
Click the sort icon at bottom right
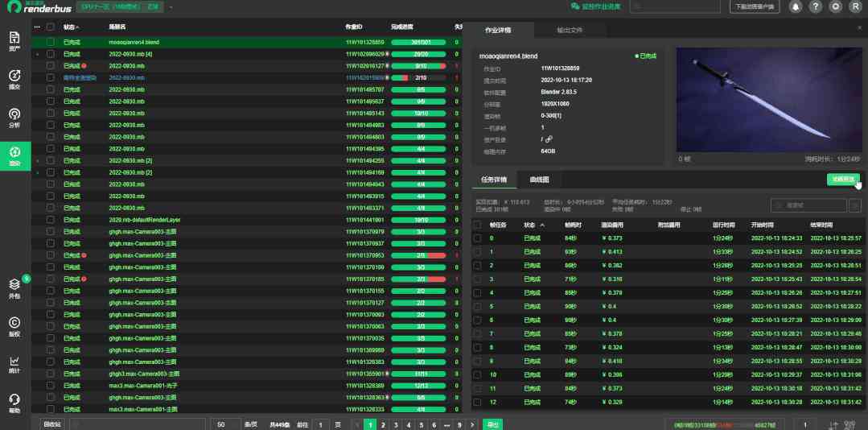tap(834, 425)
